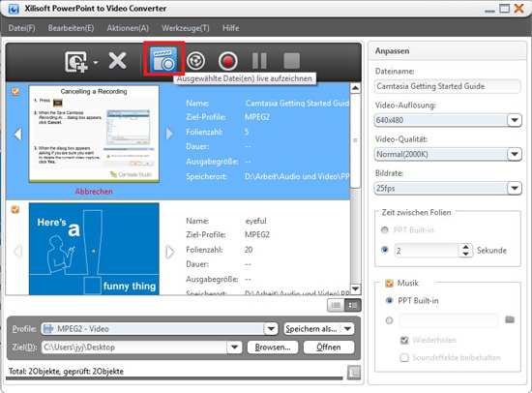The height and width of the screenshot is (393, 532).
Task: Click Folienzahl value 20 for eyeful
Action: [x=249, y=250]
